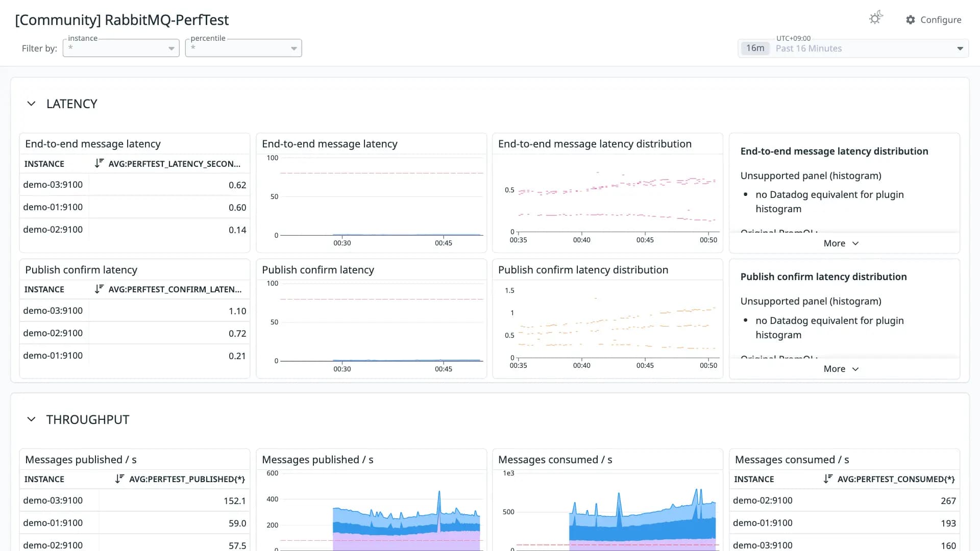Click the 16m time badge
The width and height of the screenshot is (980, 551).
[x=755, y=48]
